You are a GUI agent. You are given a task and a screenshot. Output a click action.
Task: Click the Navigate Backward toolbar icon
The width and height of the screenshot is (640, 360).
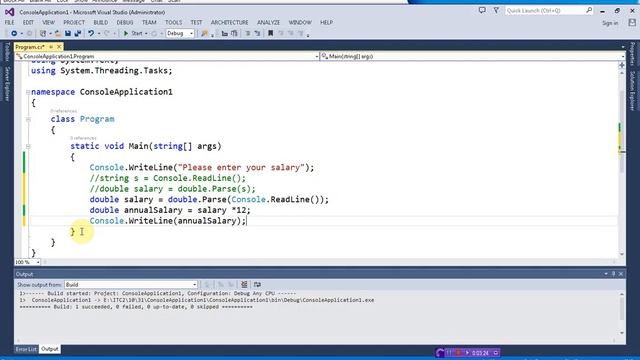(14, 33)
